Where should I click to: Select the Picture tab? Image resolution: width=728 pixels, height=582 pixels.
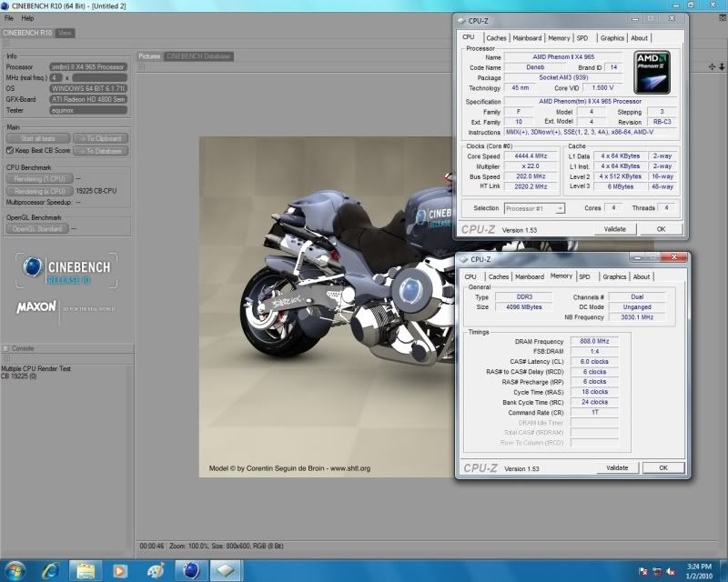point(149,56)
